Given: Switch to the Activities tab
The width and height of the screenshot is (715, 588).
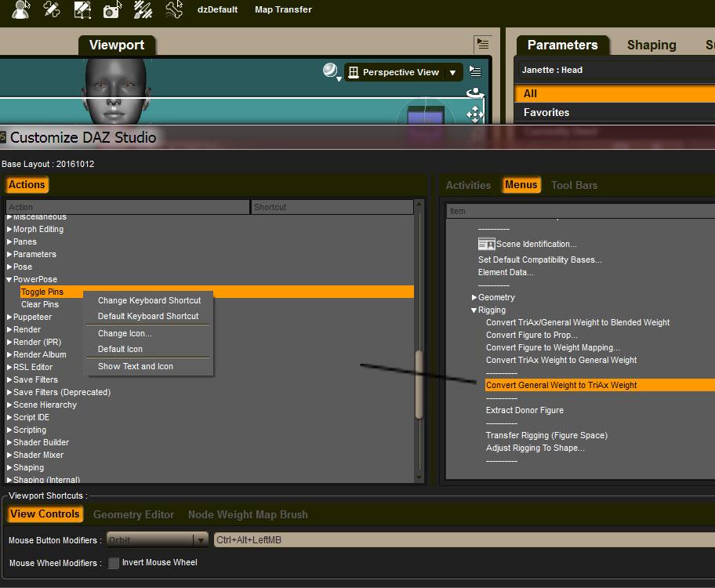Looking at the screenshot, I should coord(468,185).
